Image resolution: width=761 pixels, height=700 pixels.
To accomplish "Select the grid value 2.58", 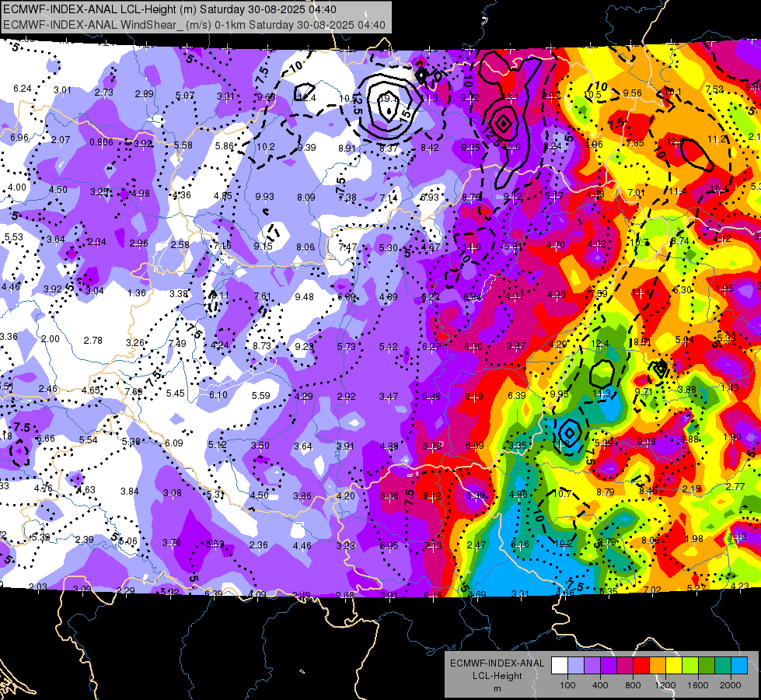I will pos(180,244).
